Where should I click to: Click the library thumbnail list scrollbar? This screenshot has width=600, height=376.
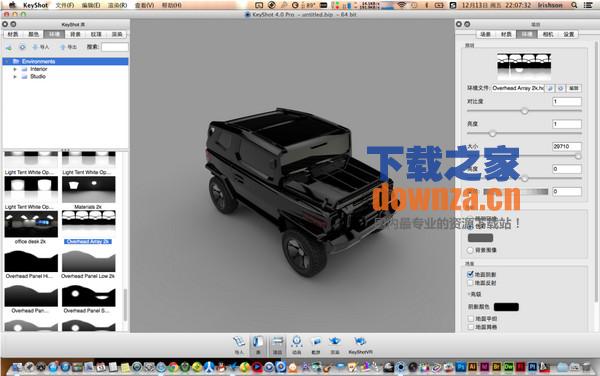125,305
